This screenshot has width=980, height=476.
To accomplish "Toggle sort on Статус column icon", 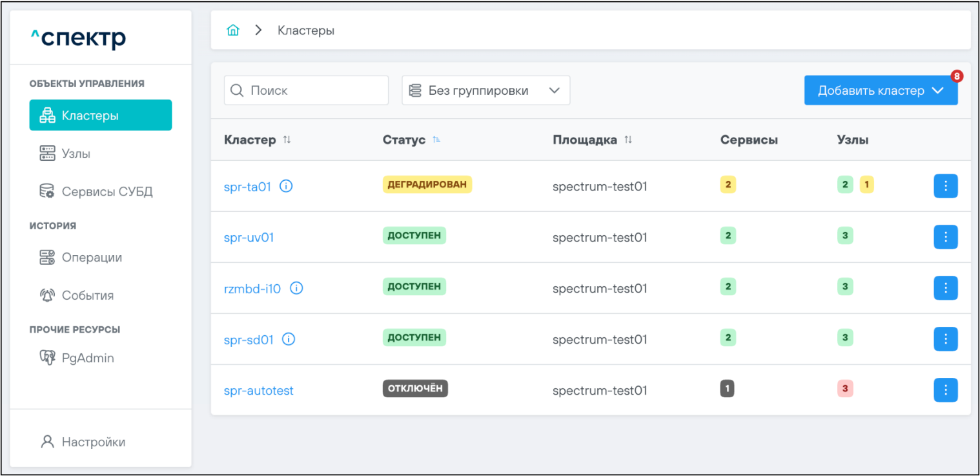I will pos(436,140).
